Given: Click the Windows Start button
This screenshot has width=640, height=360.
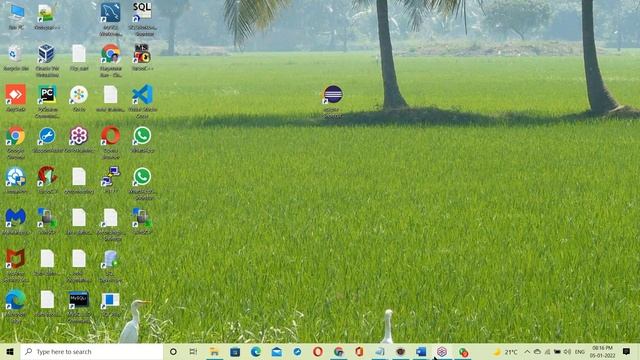Looking at the screenshot, I should tap(10, 351).
